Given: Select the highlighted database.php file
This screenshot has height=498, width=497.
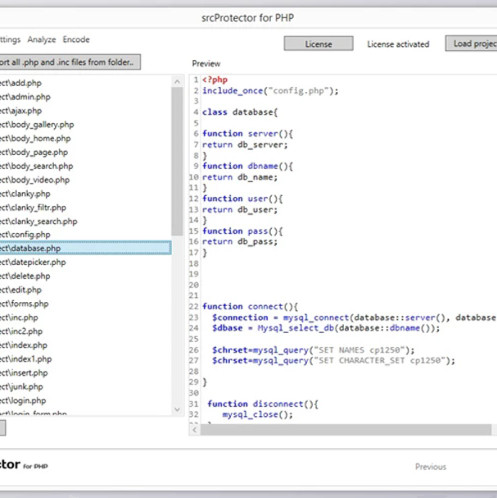Looking at the screenshot, I should click(x=86, y=248).
